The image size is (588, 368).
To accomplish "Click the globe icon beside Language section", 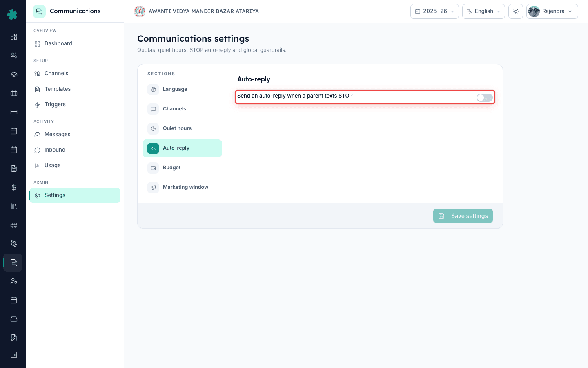I will pyautogui.click(x=153, y=89).
